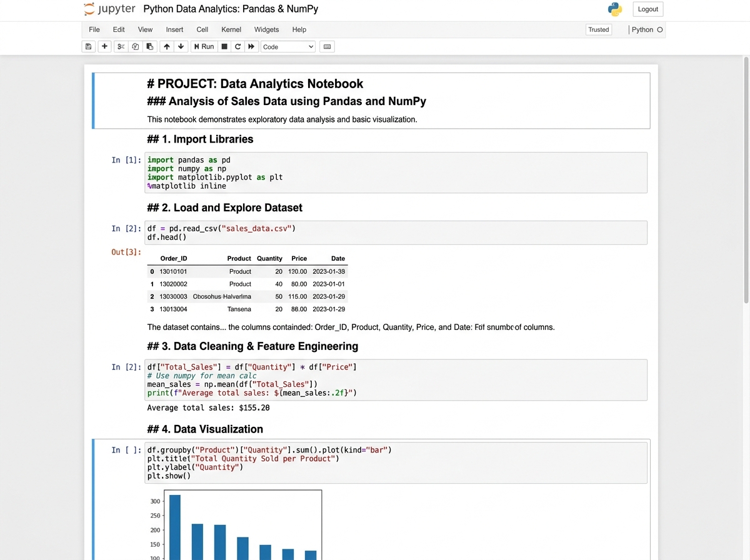Open the command palette keyboard icon
The image size is (750, 560).
[327, 46]
